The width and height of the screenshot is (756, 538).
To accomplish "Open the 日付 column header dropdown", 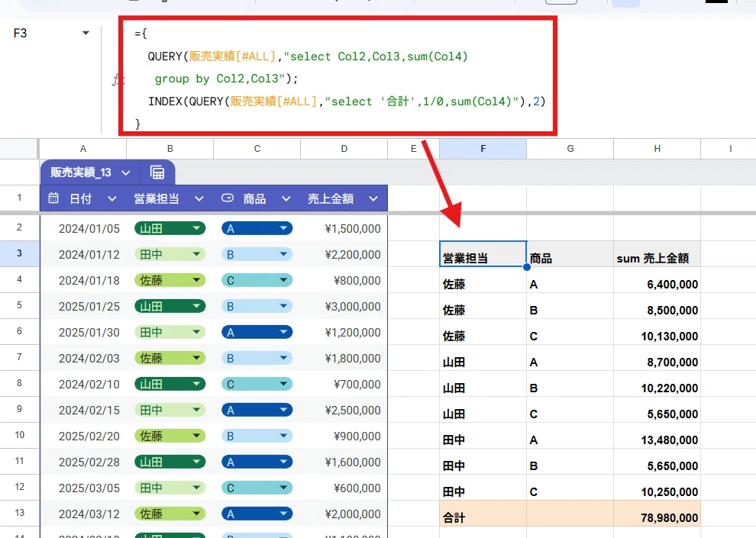I will click(x=111, y=198).
